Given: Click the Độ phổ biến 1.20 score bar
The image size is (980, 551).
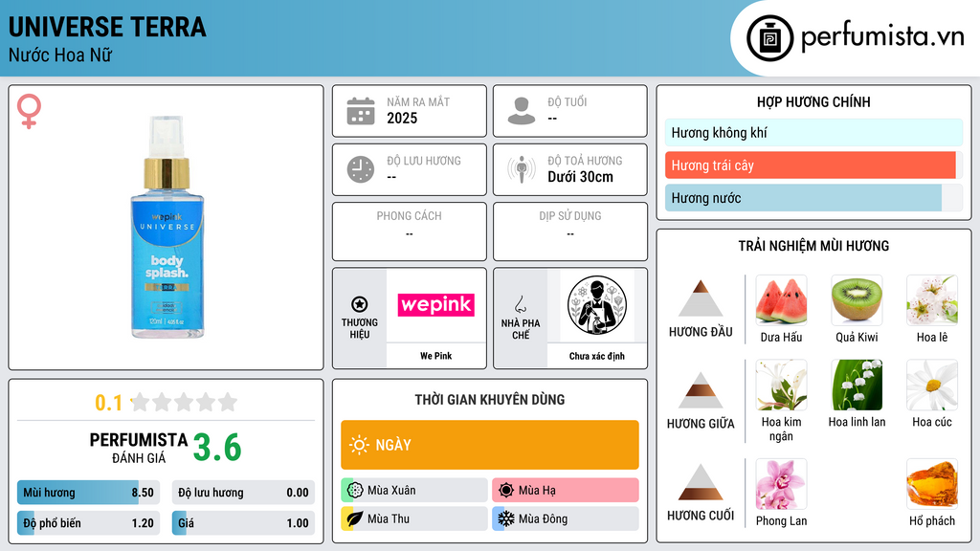Looking at the screenshot, I should [x=88, y=523].
